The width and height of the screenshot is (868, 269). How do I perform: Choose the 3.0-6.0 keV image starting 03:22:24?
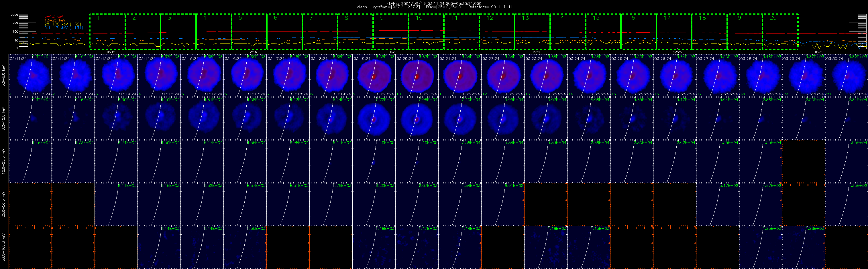pyautogui.click(x=503, y=76)
